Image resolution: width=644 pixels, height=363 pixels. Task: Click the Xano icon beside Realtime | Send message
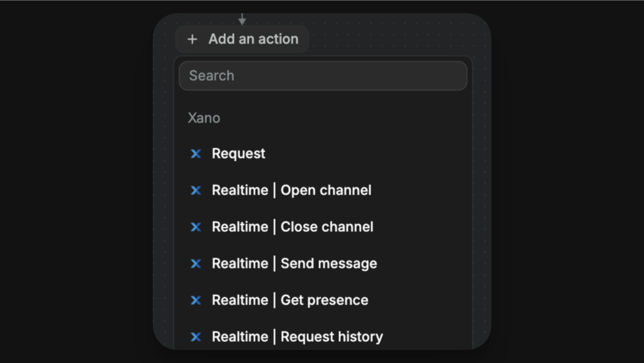(196, 263)
